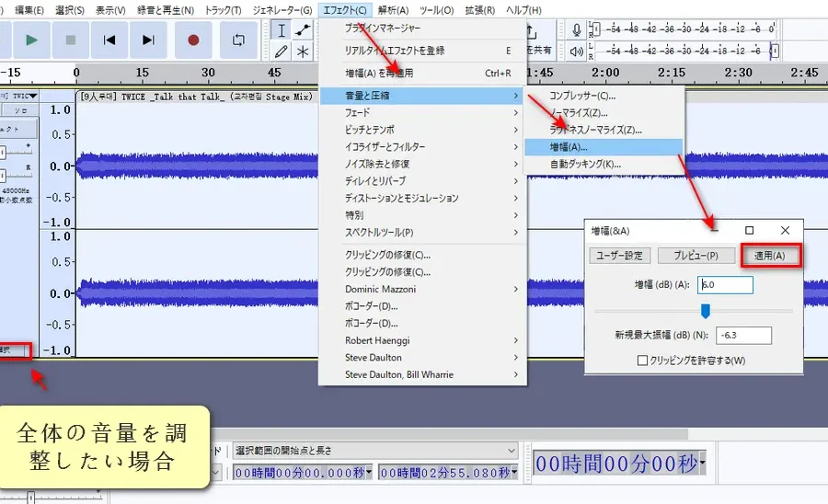The height and width of the screenshot is (504, 828).
Task: Select the pencil Draw tool
Action: click(281, 52)
